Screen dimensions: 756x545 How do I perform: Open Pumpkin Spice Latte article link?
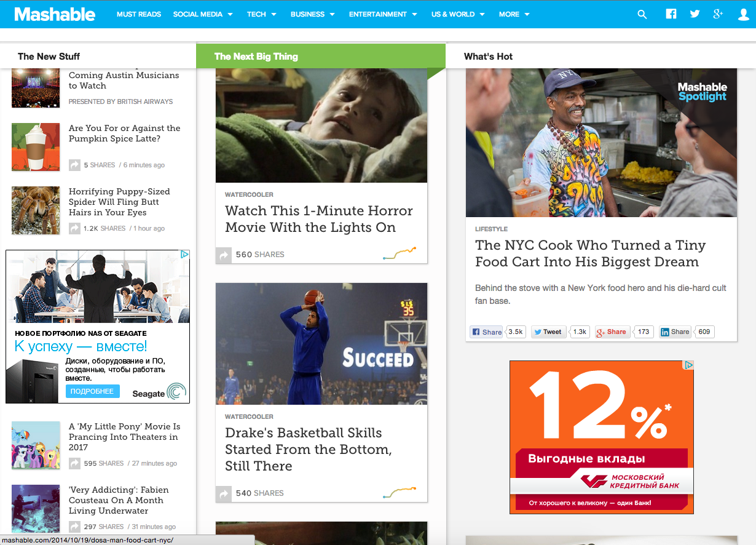[x=125, y=133]
